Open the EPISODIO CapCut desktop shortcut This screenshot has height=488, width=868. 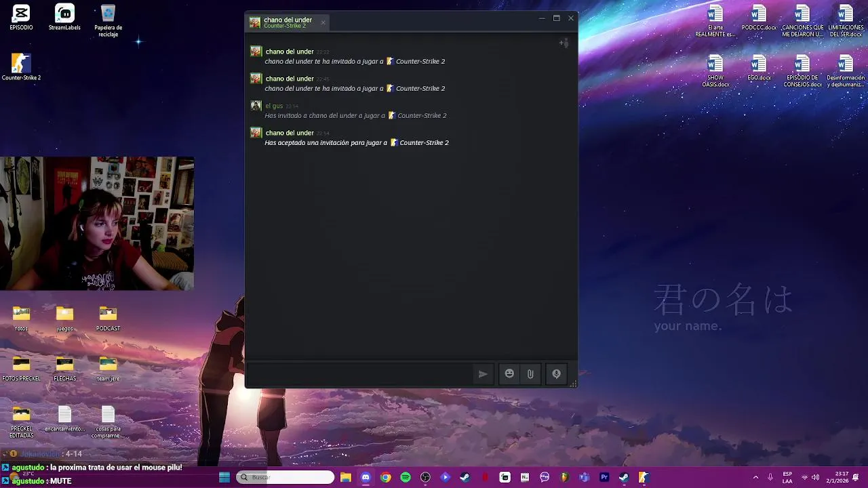(x=21, y=18)
